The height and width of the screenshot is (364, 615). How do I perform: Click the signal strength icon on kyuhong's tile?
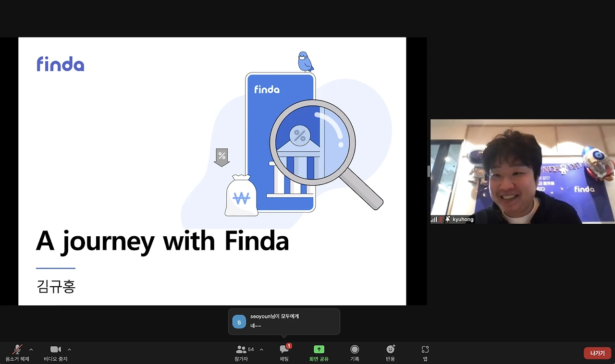434,219
